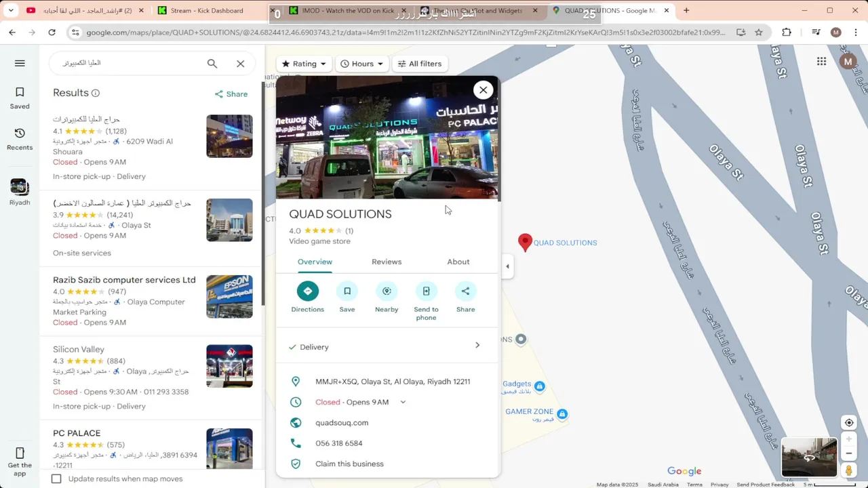Image resolution: width=868 pixels, height=488 pixels.
Task: Go back in browser history
Action: click(12, 32)
